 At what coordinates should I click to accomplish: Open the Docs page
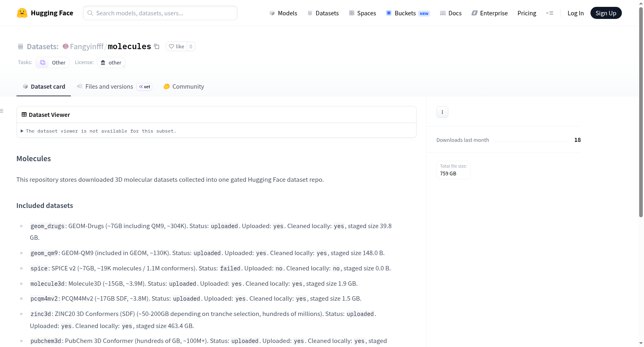(x=451, y=13)
